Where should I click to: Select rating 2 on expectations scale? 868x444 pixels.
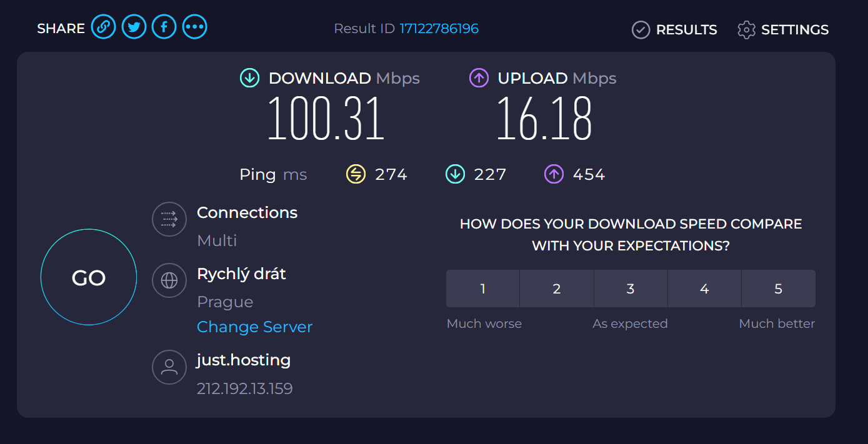point(557,289)
